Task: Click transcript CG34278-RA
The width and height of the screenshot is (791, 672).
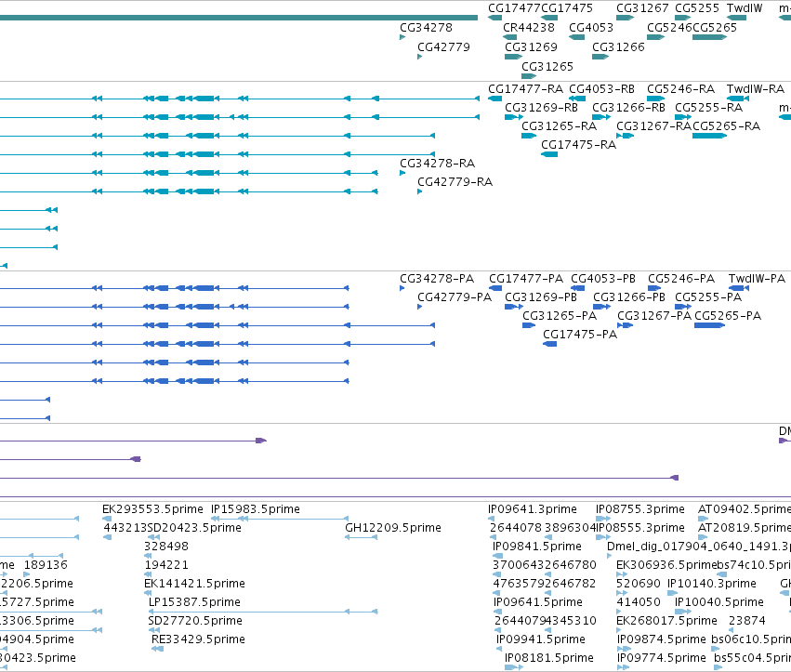Action: (x=438, y=164)
